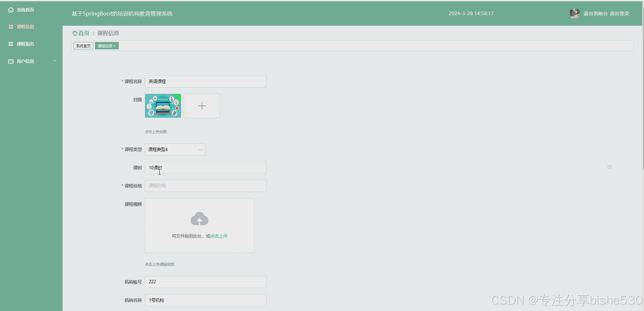644x311 pixels.
Task: Click the 课程信息 breadcrumb text
Action: (108, 33)
